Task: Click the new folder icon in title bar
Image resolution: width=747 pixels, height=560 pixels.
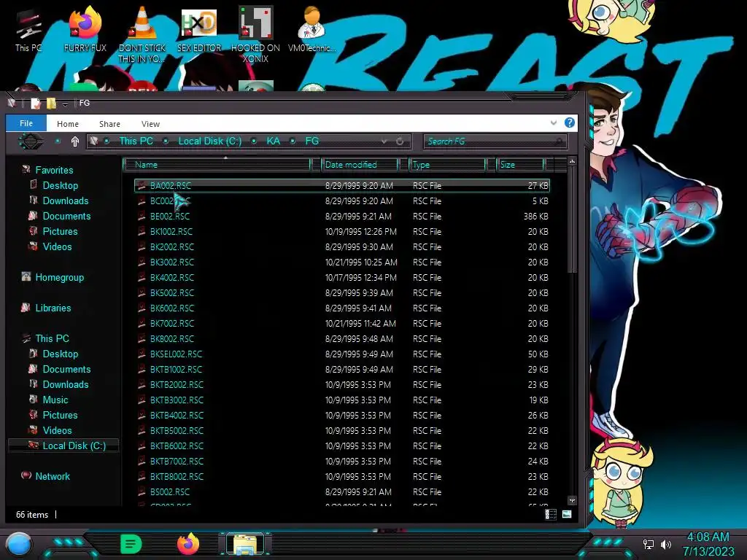Action: 51,103
